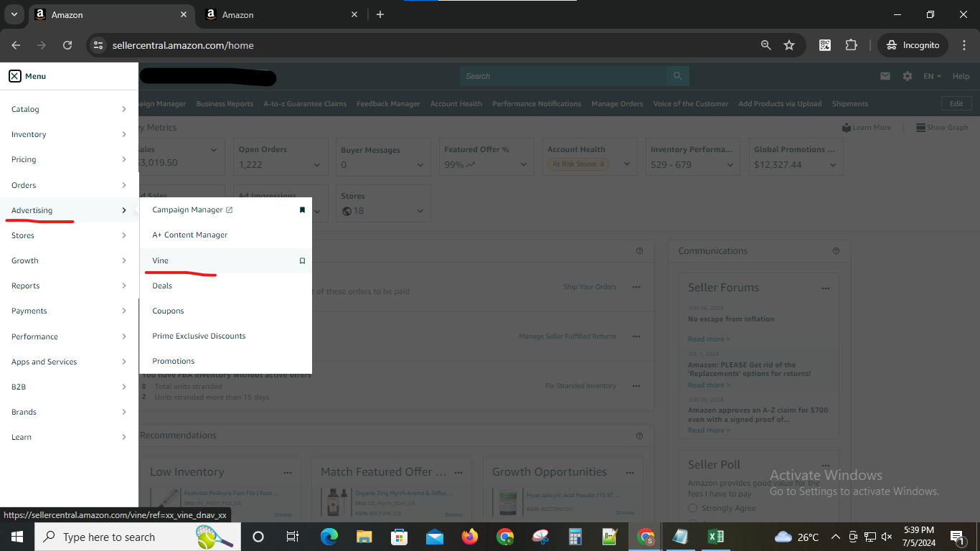Screen dimensions: 980x551
Task: Open Excel from the taskbar
Action: click(715, 537)
